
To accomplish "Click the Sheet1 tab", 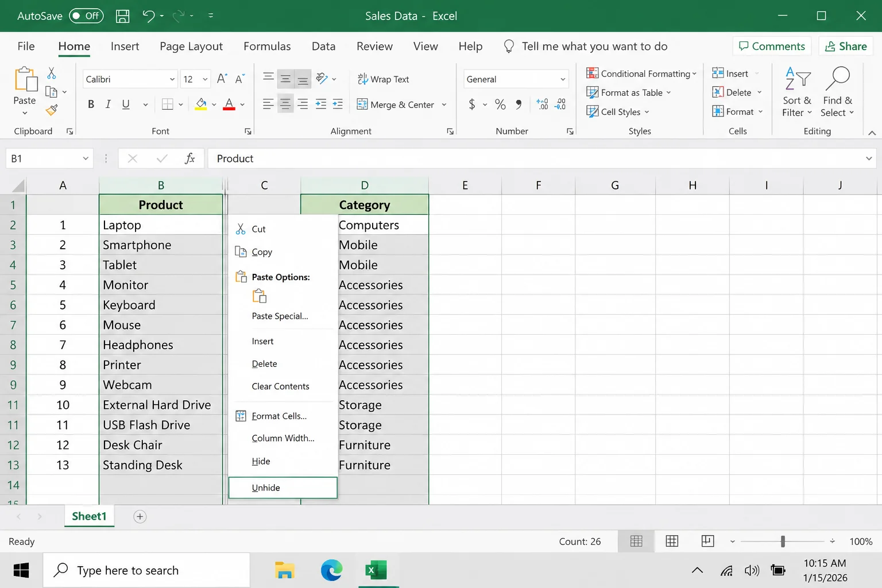I will [x=89, y=516].
